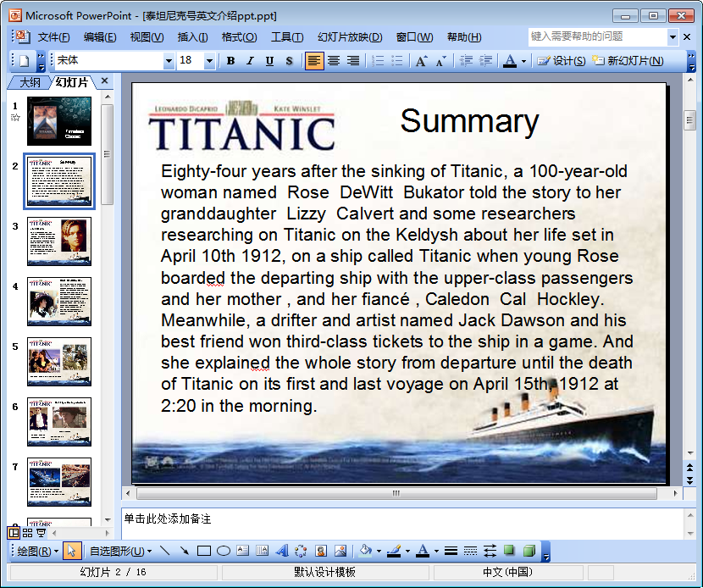Insert WordArt
The width and height of the screenshot is (703, 588).
point(282,551)
